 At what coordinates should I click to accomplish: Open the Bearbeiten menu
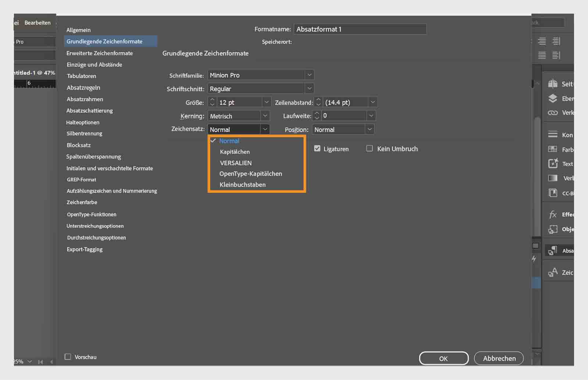[x=37, y=22]
